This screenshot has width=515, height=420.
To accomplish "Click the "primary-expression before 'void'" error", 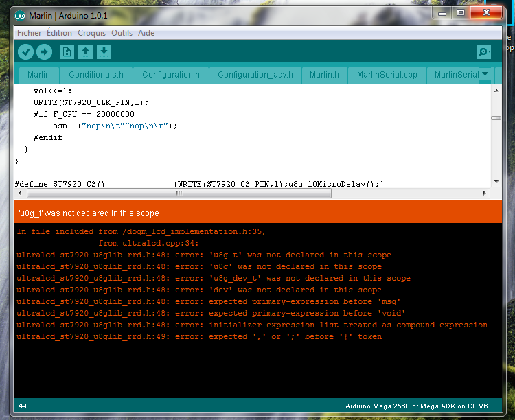I will pos(211,313).
